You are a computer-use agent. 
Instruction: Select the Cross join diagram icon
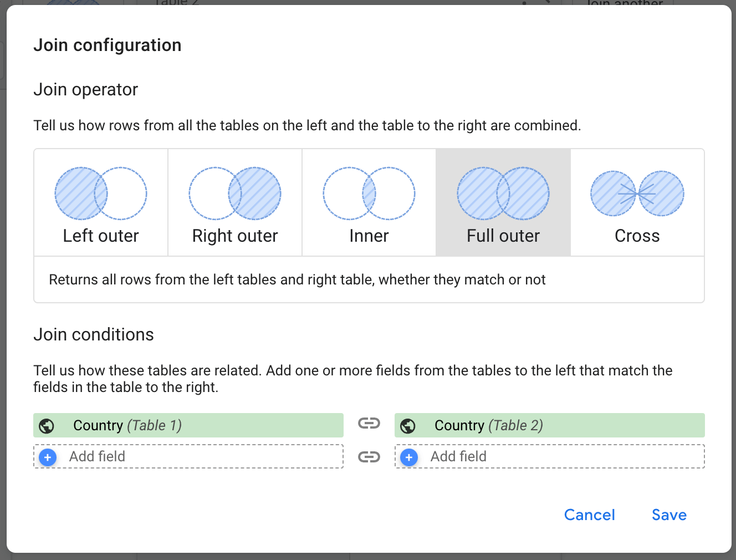(x=637, y=194)
